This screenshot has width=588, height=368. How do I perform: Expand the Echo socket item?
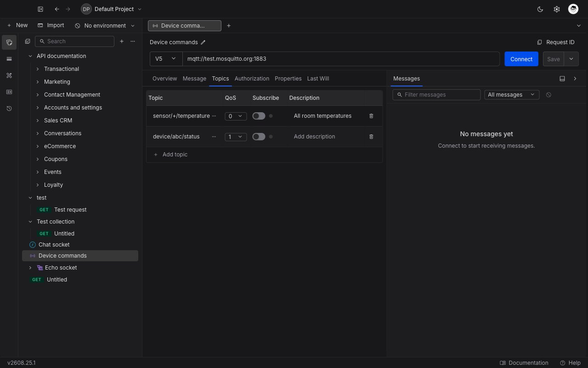tap(30, 268)
